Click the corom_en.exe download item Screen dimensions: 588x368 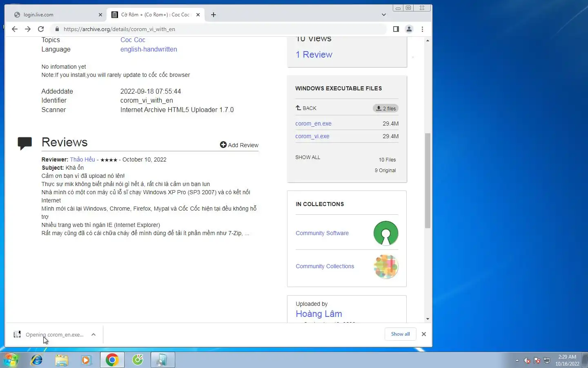pos(49,334)
